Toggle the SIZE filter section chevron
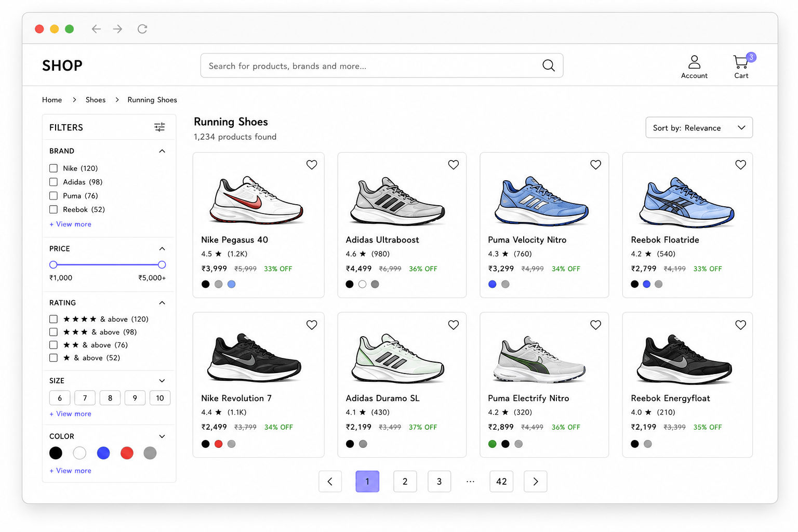798x532 pixels. pyautogui.click(x=162, y=381)
